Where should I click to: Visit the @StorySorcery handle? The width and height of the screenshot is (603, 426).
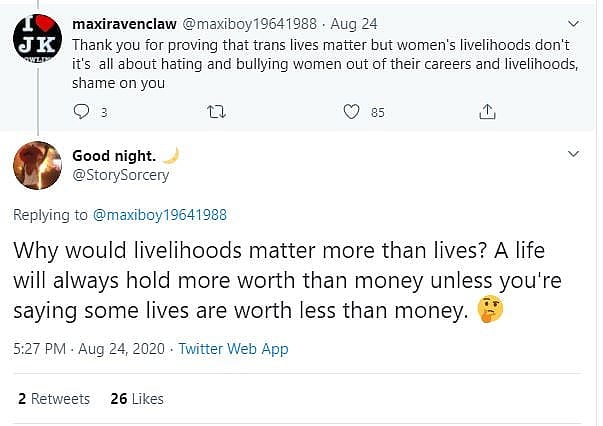point(121,175)
